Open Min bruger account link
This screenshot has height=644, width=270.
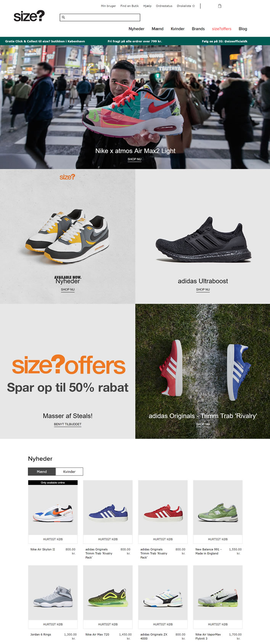(108, 6)
